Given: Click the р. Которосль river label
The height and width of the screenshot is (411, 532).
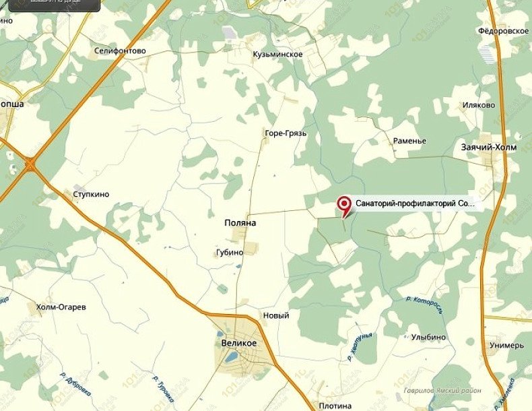Looking at the screenshot, I should point(424,305).
